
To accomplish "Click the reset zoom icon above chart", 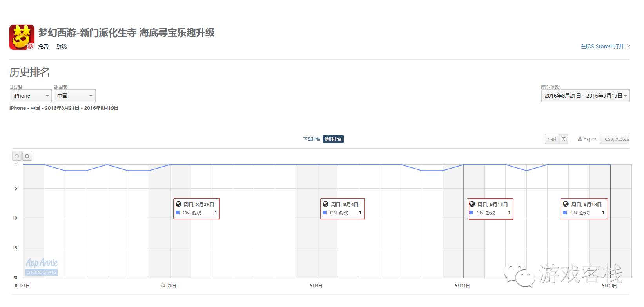I will pos(17,156).
